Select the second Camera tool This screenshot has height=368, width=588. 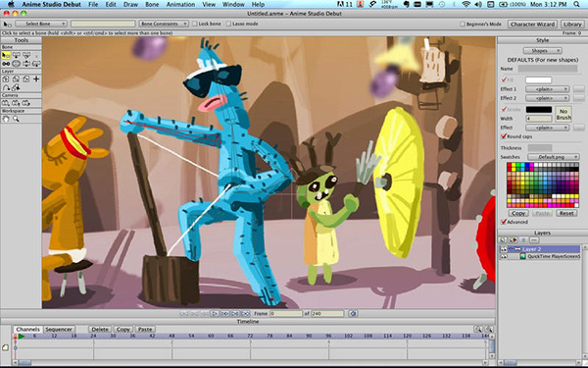click(x=16, y=103)
